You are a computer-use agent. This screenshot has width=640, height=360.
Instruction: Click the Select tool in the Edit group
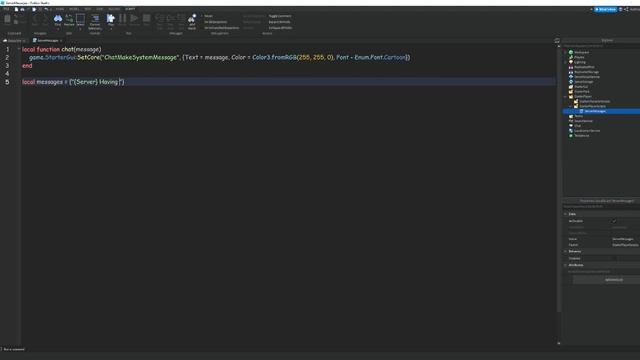coord(80,20)
